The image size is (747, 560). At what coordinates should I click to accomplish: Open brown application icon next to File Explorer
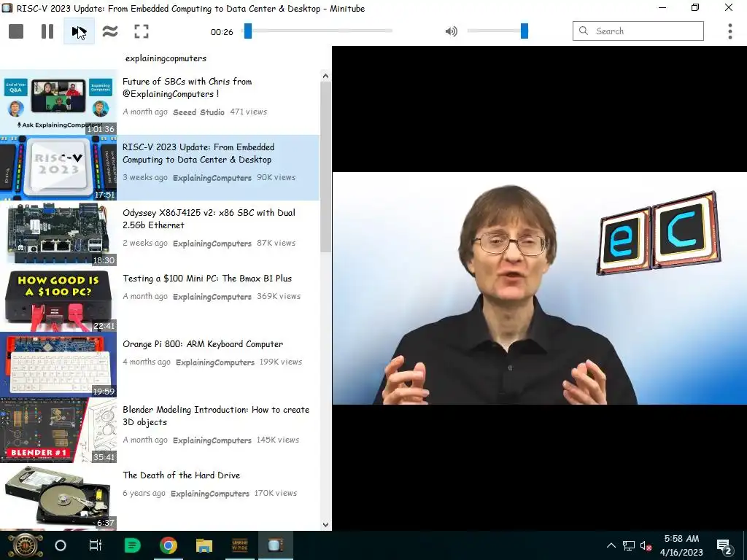tap(239, 545)
